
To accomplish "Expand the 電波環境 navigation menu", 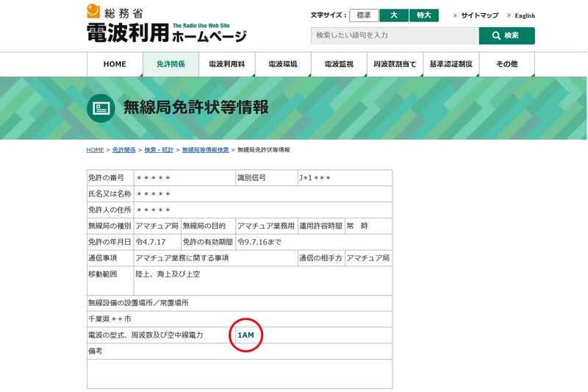I will [x=283, y=64].
